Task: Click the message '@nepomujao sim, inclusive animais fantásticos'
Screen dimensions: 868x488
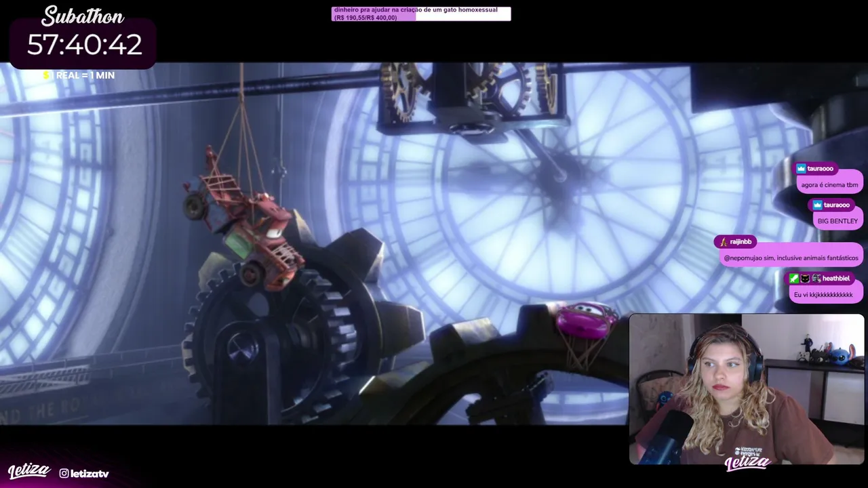Action: 791,258
